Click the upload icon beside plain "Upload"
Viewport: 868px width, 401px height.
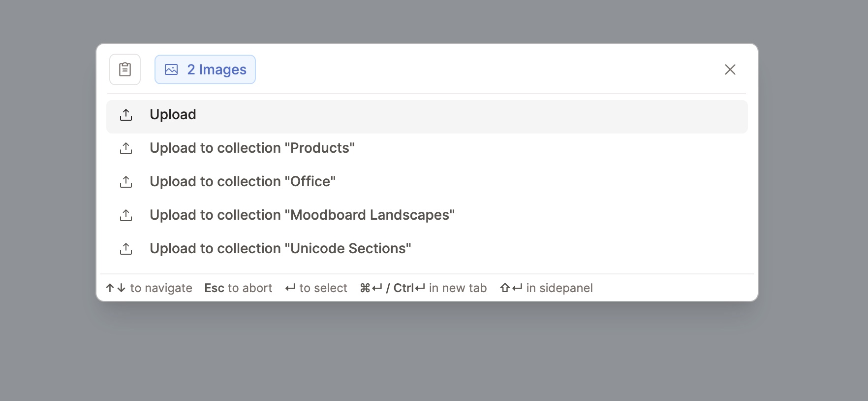[x=126, y=115]
